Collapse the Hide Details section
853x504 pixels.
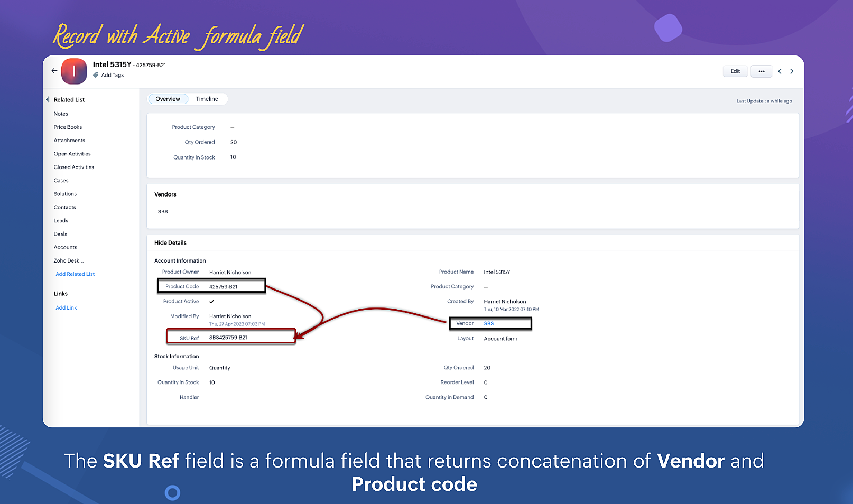170,243
